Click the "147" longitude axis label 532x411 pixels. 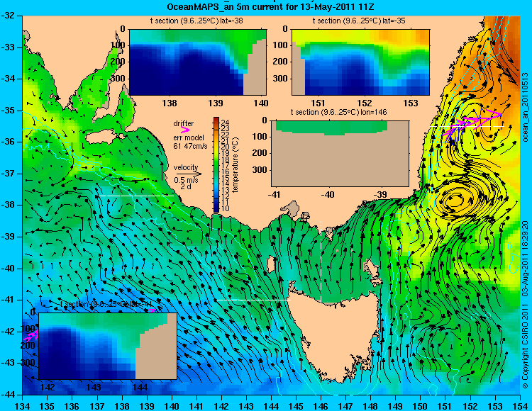(345, 406)
